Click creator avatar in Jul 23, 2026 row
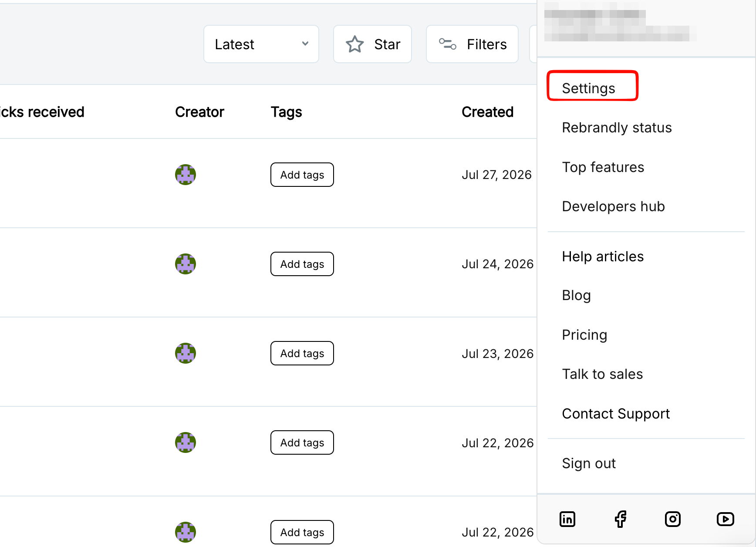756x547 pixels. [x=186, y=353]
